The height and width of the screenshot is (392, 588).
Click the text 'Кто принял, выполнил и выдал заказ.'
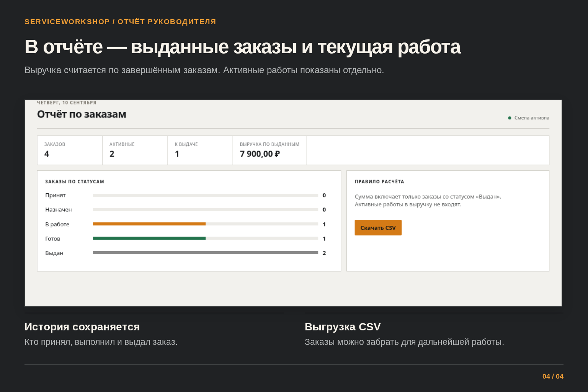pos(101,342)
